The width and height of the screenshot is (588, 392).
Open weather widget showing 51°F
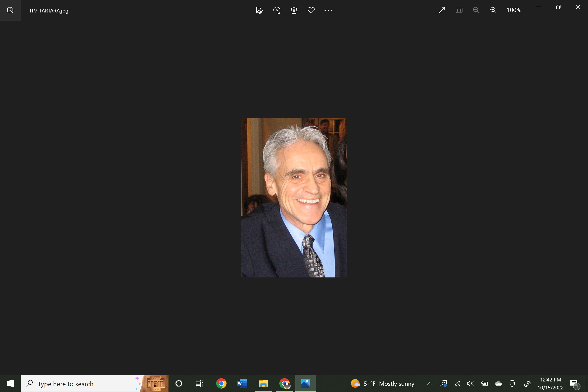[x=383, y=383]
